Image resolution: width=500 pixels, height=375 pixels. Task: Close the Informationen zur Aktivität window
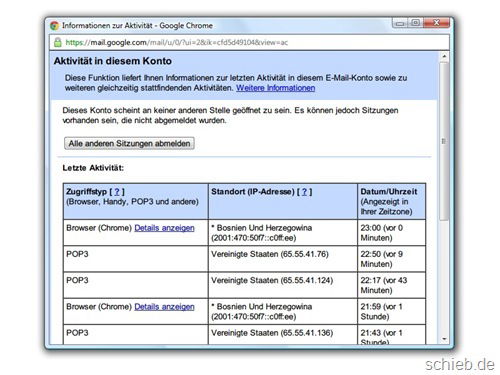pos(436,23)
